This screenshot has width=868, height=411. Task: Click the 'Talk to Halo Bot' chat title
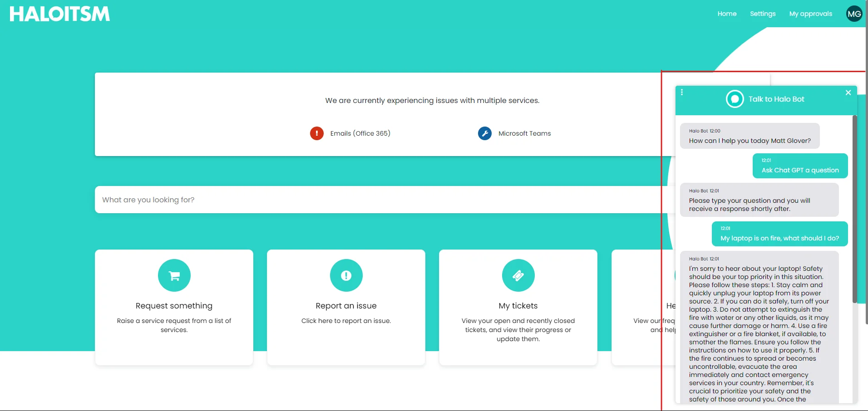(x=776, y=99)
